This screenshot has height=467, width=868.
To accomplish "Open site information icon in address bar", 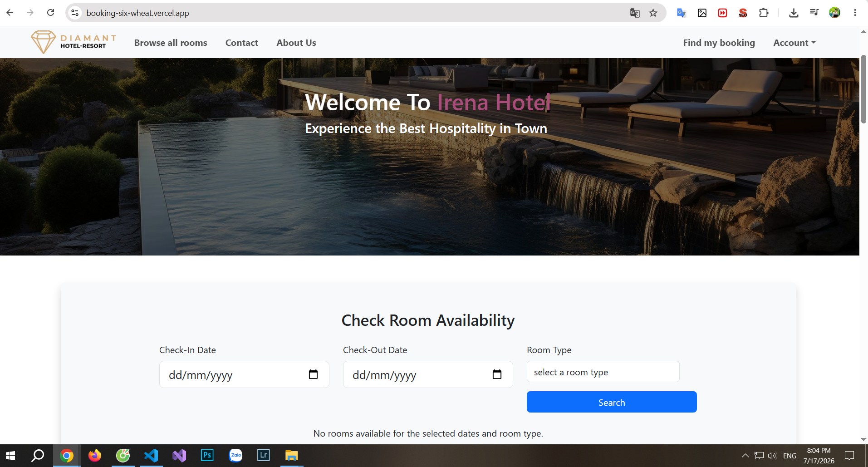I will (75, 13).
